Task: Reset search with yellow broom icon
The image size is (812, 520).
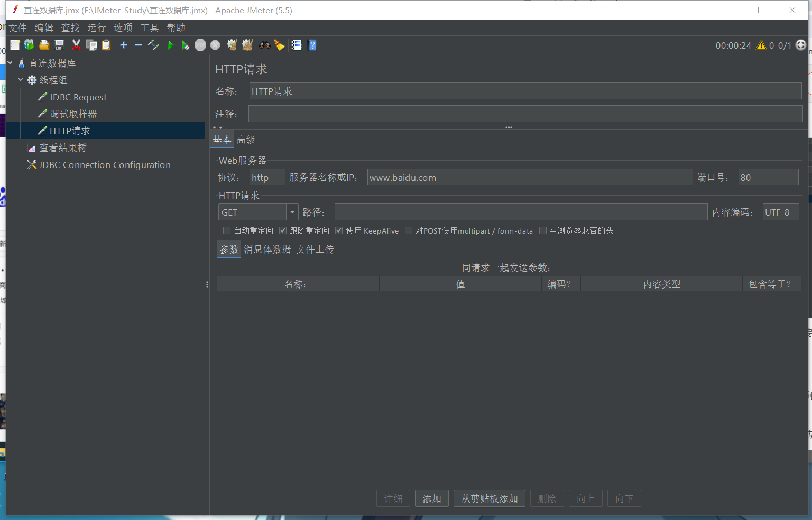Action: 280,45
